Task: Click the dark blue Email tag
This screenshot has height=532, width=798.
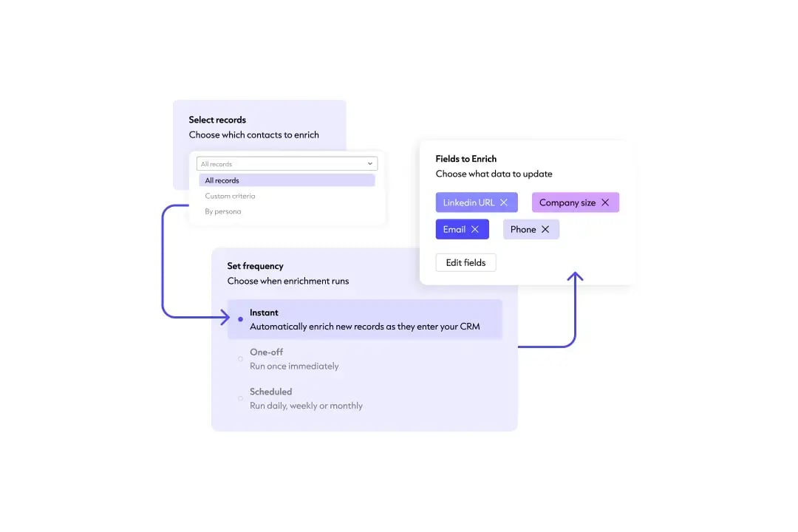Action: tap(454, 229)
